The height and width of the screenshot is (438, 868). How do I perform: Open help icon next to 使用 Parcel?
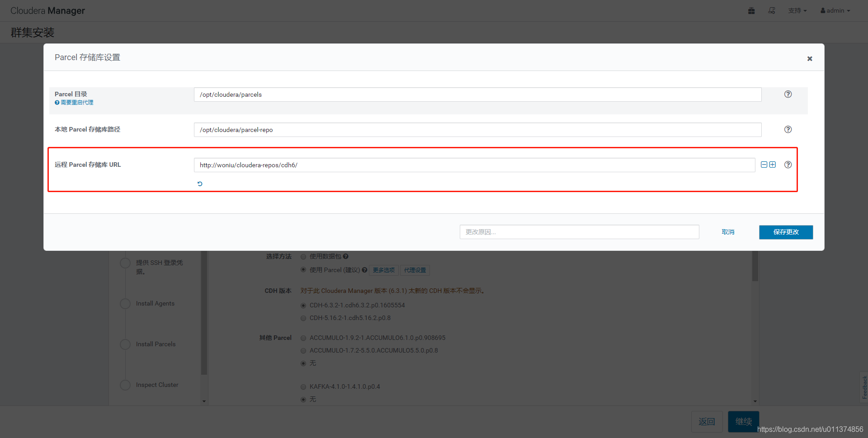(364, 270)
